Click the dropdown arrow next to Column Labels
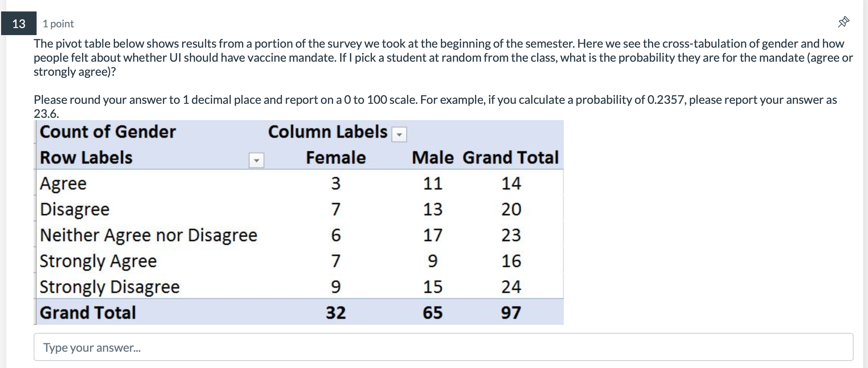 399,134
